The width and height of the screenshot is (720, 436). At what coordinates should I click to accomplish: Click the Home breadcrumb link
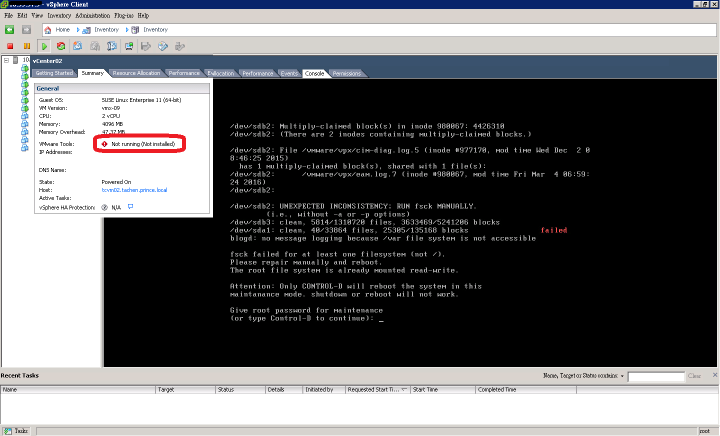(x=62, y=30)
